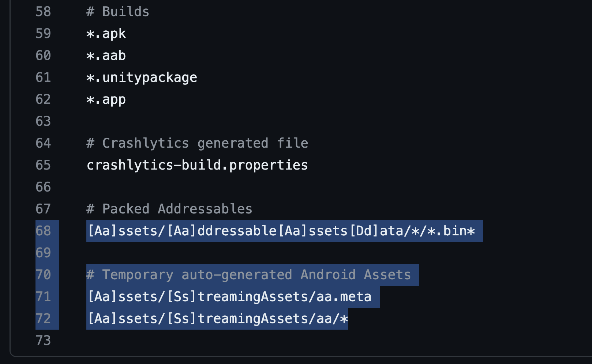This screenshot has height=364, width=592.
Task: Click the '*.app' ignore entry
Action: (x=106, y=99)
